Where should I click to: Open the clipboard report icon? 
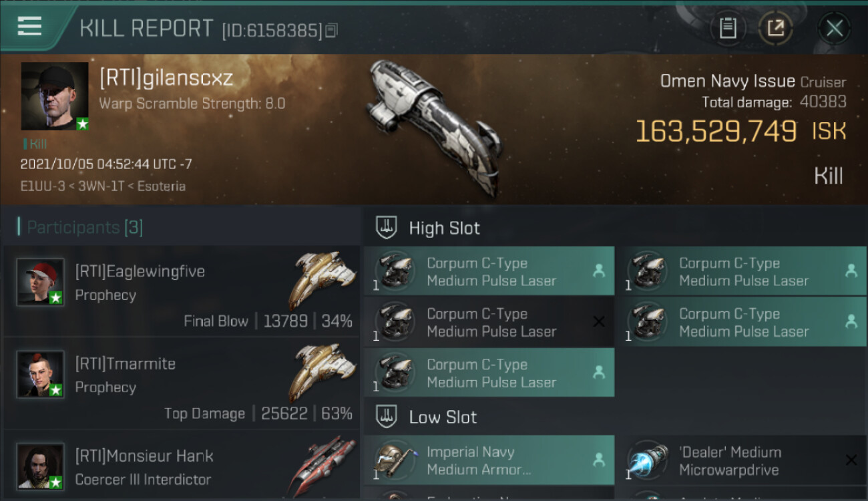(728, 29)
